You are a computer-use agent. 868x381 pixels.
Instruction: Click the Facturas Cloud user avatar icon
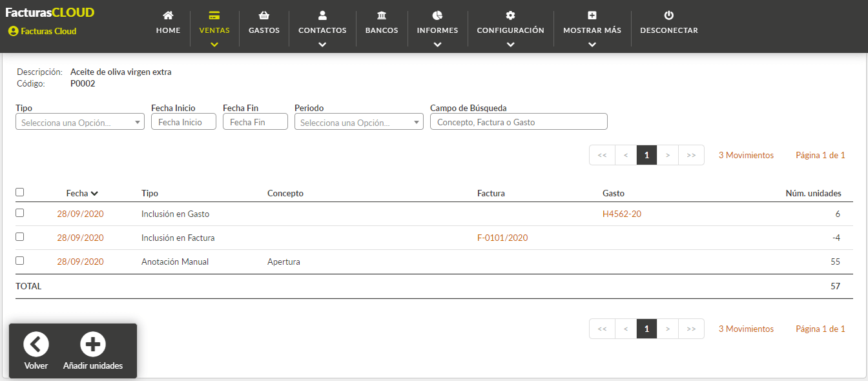tap(13, 31)
